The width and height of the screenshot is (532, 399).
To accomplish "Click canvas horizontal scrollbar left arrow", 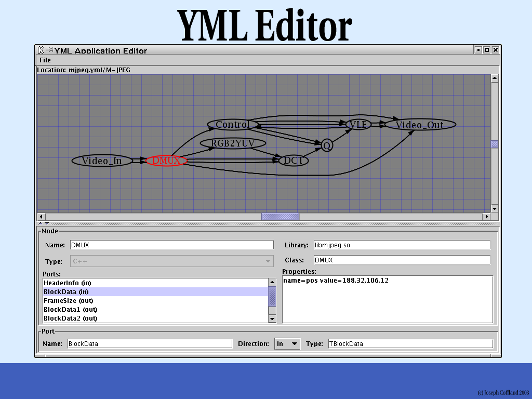I will tap(41, 217).
